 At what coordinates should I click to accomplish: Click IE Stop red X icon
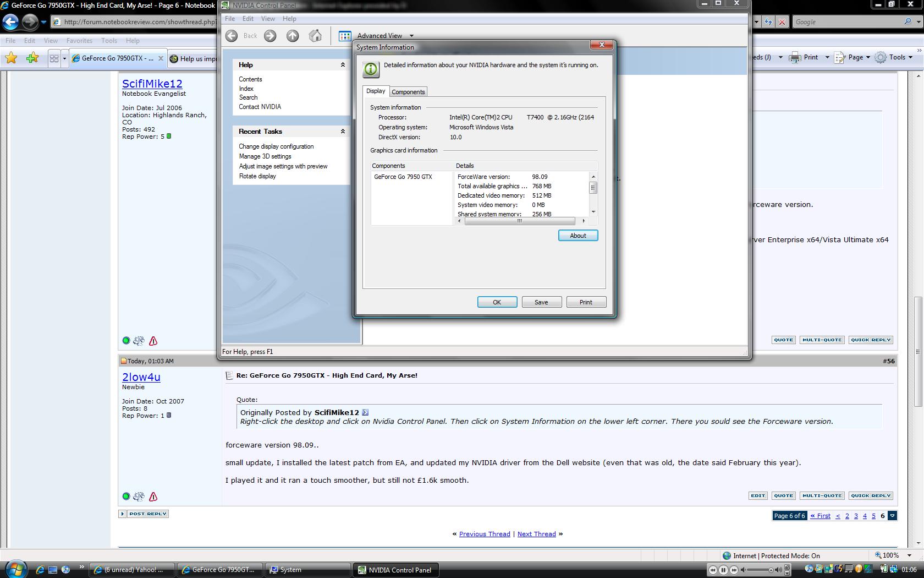782,22
